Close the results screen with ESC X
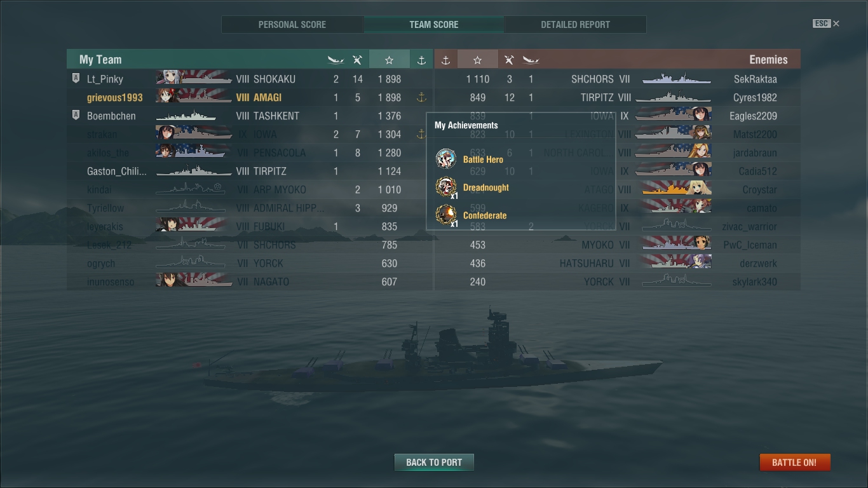The image size is (868, 488). [x=826, y=24]
